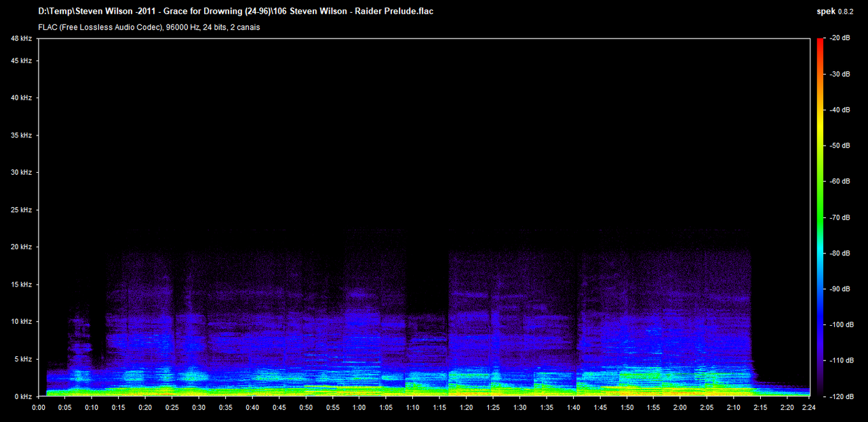Click the 45 kHz frequency label
Screen dimensions: 868x422
pos(21,61)
